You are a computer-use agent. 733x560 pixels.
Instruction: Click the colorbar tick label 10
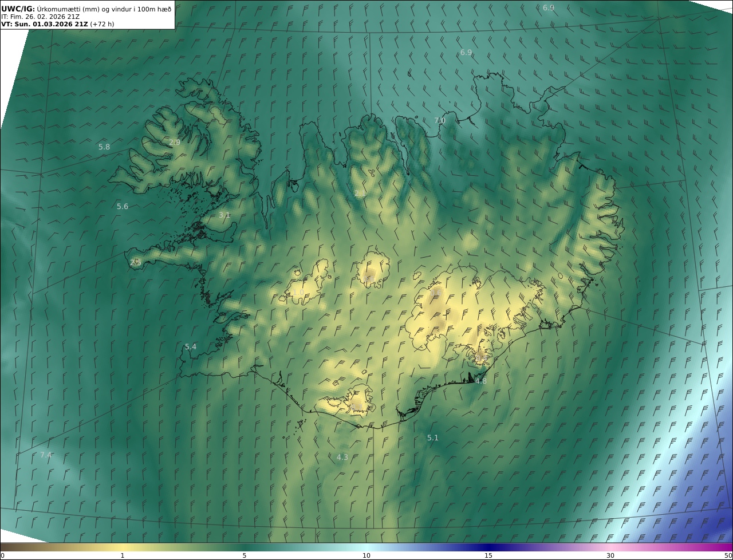click(x=366, y=555)
